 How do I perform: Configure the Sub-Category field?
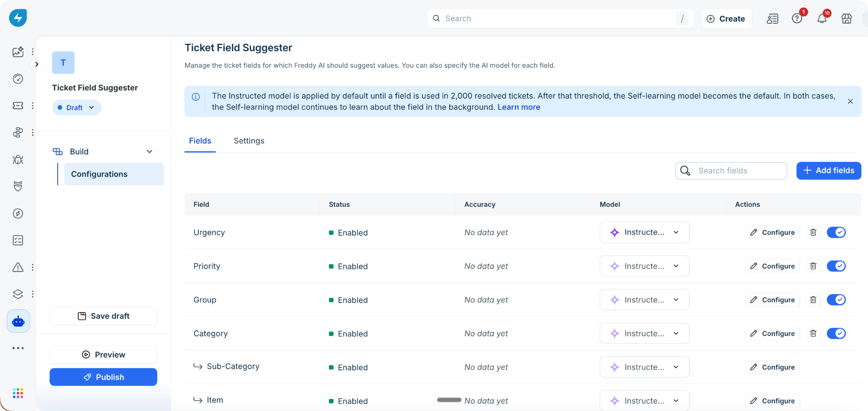click(772, 367)
